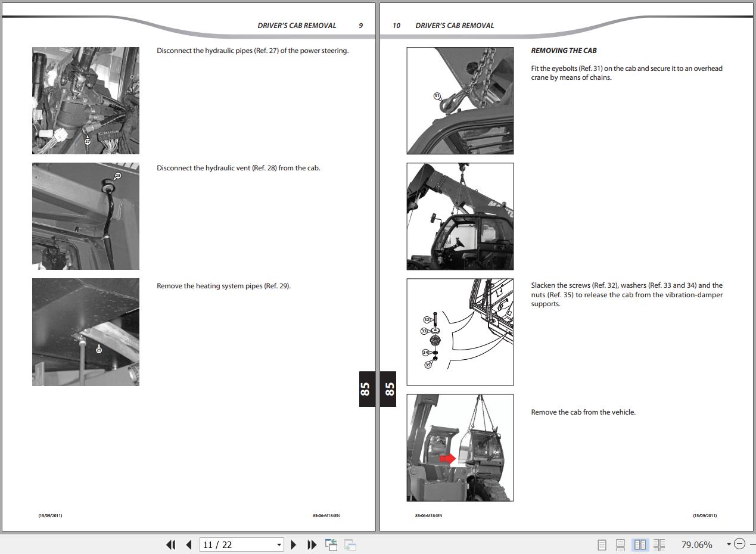Go to the first page
The width and height of the screenshot is (756, 554).
(171, 544)
